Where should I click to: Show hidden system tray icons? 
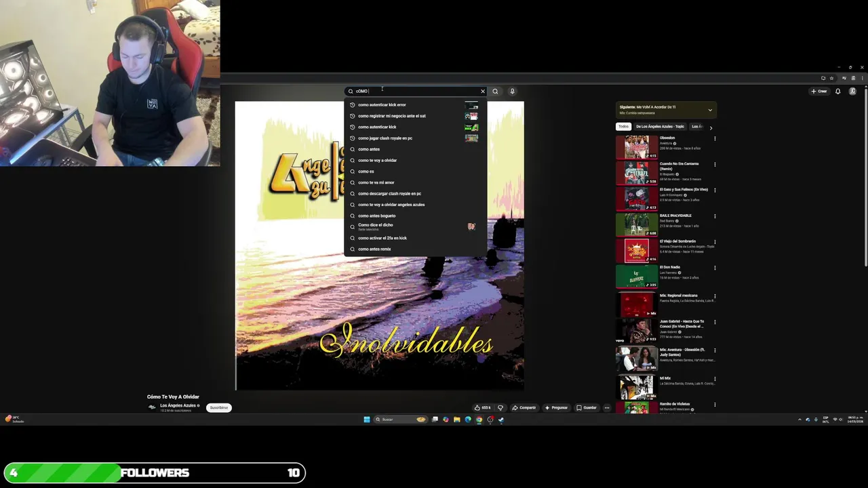click(800, 420)
